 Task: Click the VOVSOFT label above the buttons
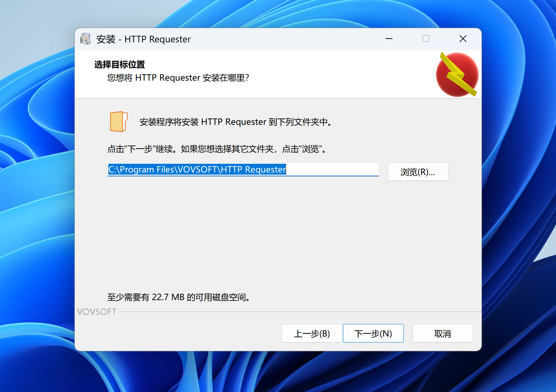[x=97, y=312]
